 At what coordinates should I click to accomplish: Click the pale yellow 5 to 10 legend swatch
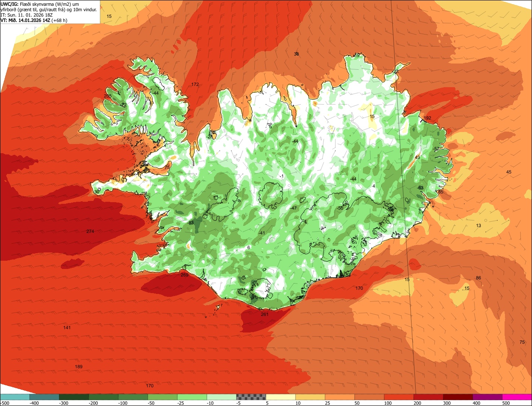(281, 397)
